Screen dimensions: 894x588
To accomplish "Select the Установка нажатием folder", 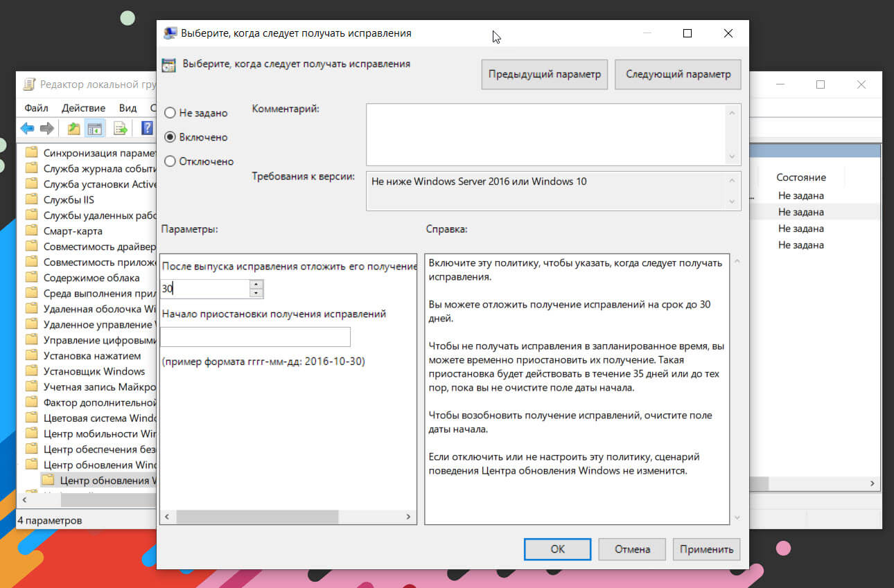I will [x=82, y=356].
